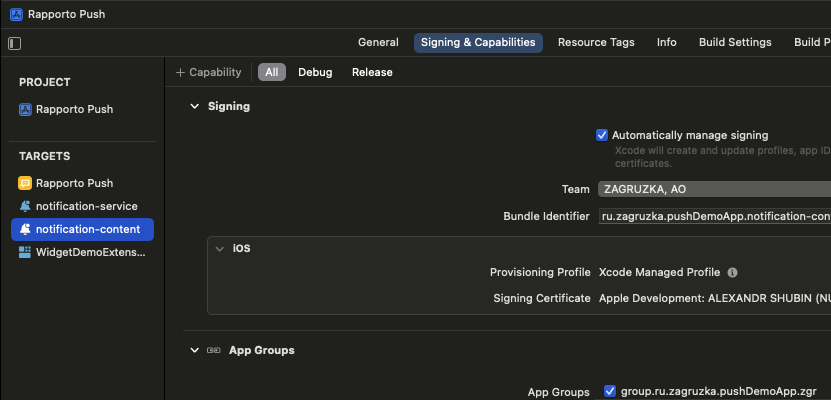Image resolution: width=831 pixels, height=400 pixels.
Task: Open the Team dropdown showing ZAGRUZKA, AO
Action: (x=714, y=189)
